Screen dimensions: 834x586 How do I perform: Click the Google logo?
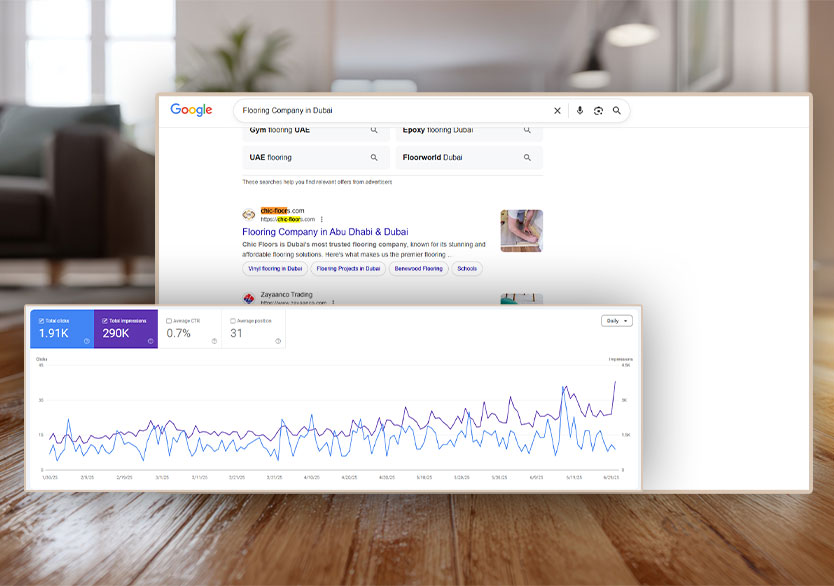191,111
